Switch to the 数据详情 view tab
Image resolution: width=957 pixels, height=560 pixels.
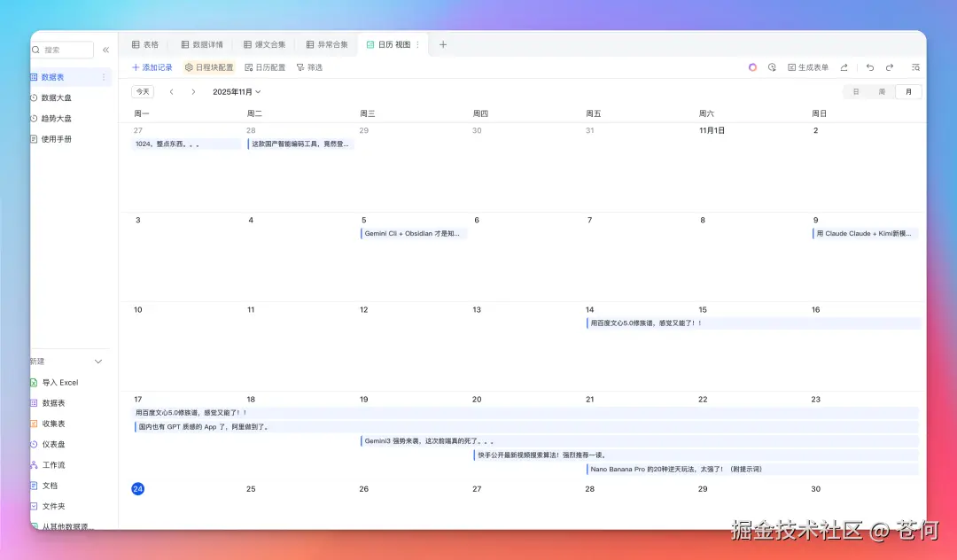pos(202,44)
